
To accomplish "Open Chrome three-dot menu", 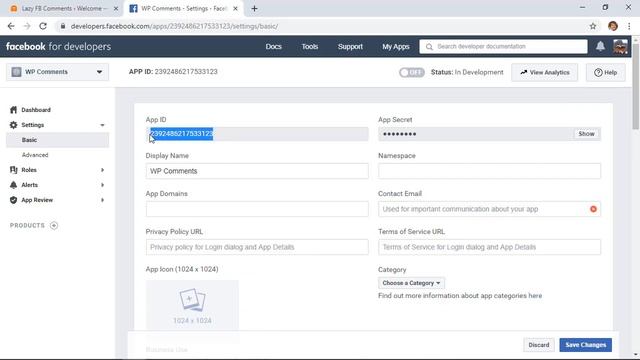I will click(629, 26).
